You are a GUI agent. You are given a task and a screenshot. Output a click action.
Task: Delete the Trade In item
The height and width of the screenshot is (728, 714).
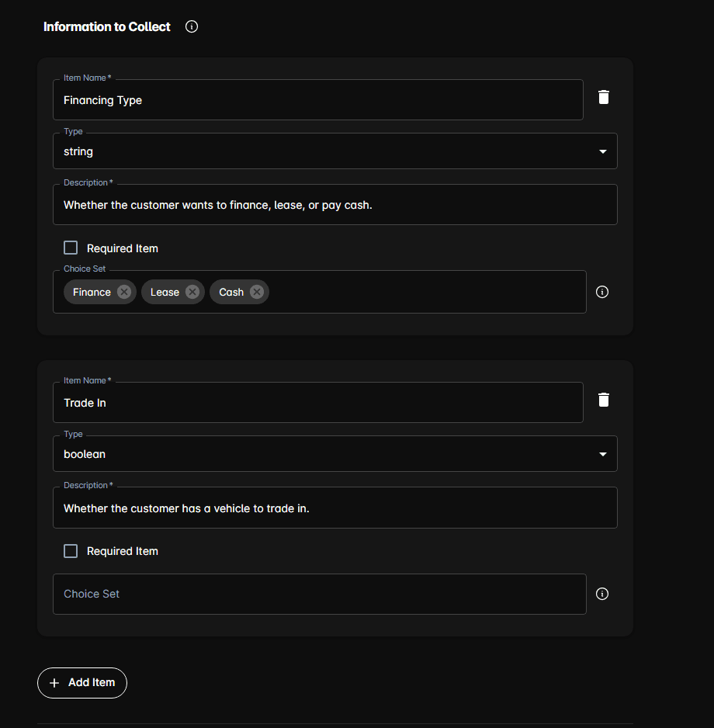pos(603,400)
